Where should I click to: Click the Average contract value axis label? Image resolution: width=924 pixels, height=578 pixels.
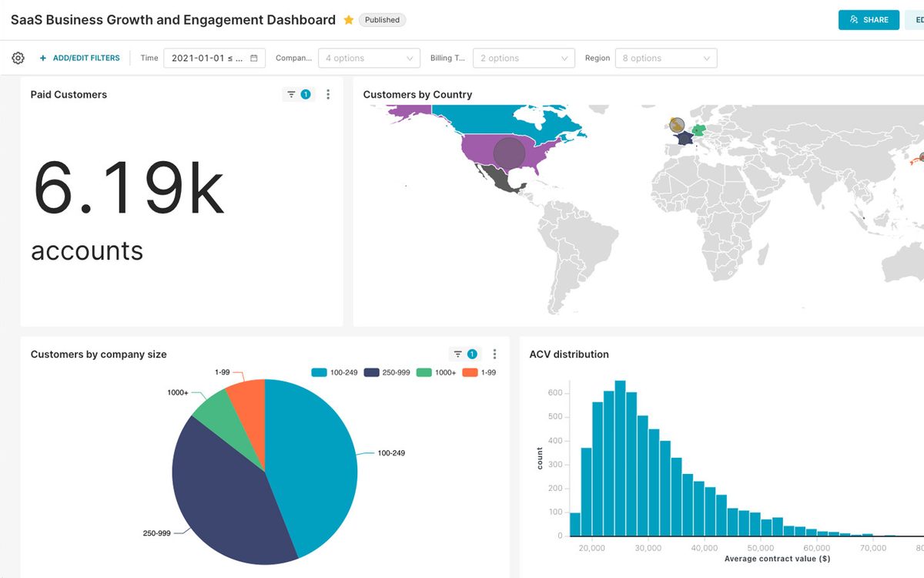[x=777, y=558]
